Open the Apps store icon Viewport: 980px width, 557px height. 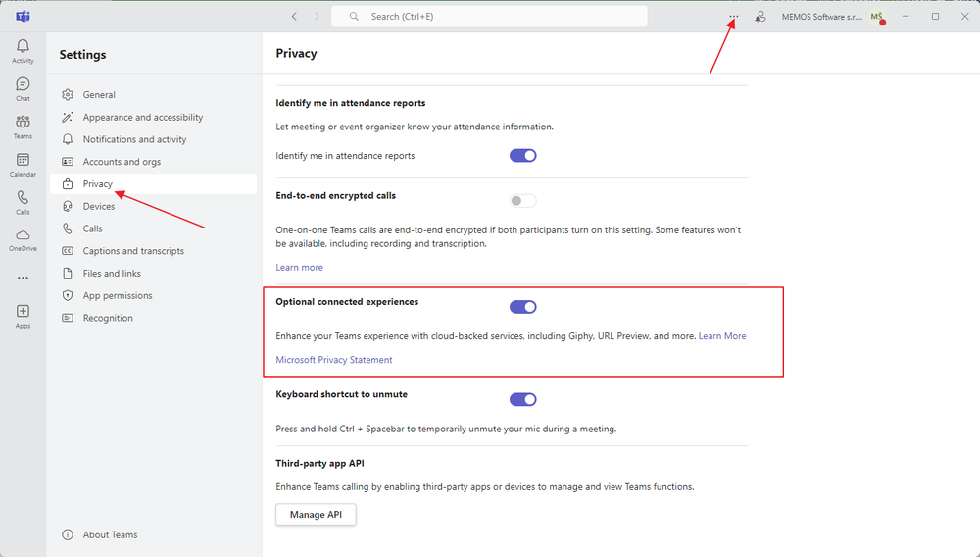23,316
